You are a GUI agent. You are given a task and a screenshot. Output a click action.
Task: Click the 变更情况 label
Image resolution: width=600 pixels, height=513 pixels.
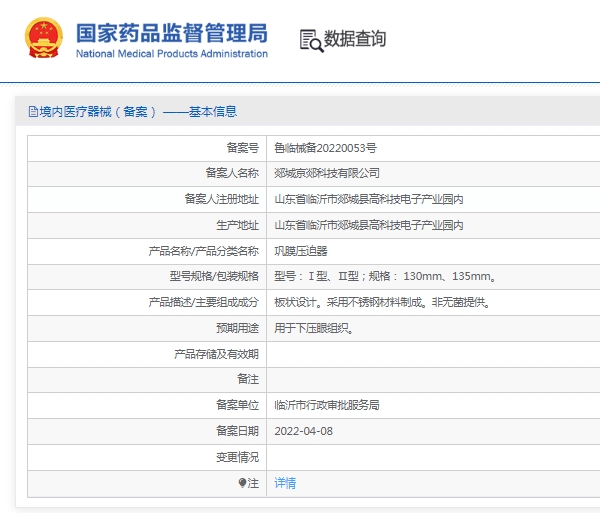[x=238, y=457]
